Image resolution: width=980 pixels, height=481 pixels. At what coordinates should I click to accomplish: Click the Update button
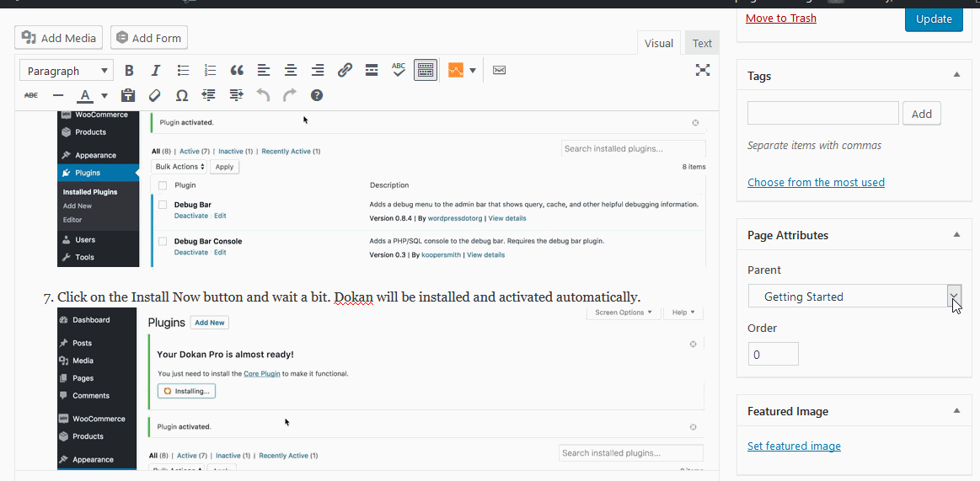[x=934, y=19]
